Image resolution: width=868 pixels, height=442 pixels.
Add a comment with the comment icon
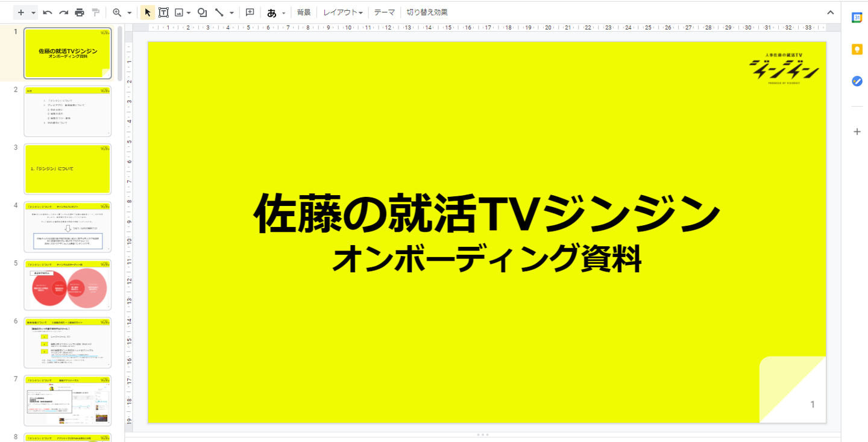click(250, 13)
